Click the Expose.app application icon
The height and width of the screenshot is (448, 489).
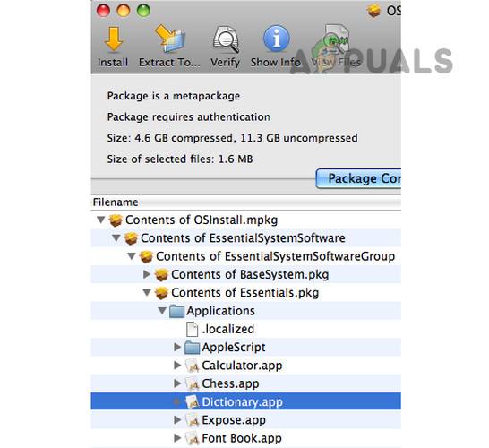[x=192, y=420]
